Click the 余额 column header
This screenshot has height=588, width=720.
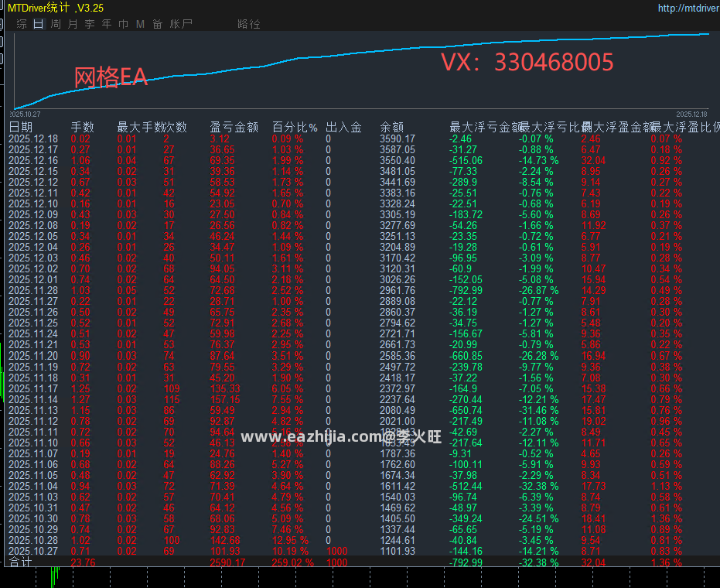(391, 127)
